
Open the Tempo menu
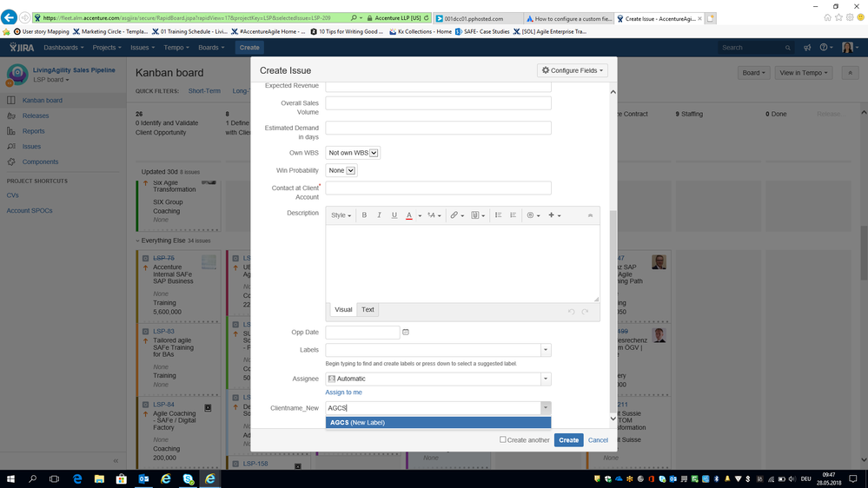176,48
